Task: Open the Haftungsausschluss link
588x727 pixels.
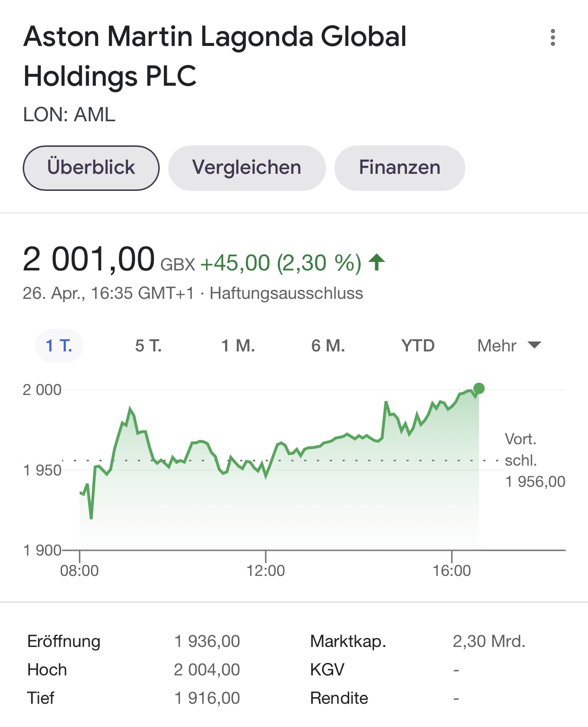Action: 286,293
